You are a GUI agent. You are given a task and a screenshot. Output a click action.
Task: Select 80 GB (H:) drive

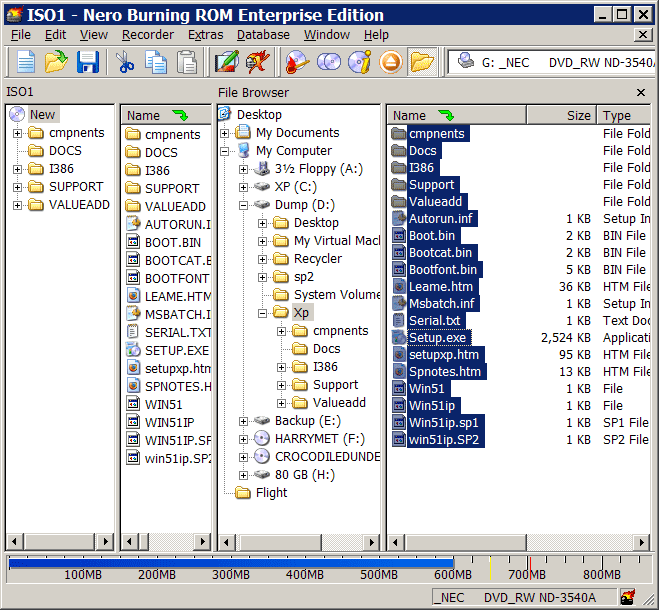click(305, 475)
